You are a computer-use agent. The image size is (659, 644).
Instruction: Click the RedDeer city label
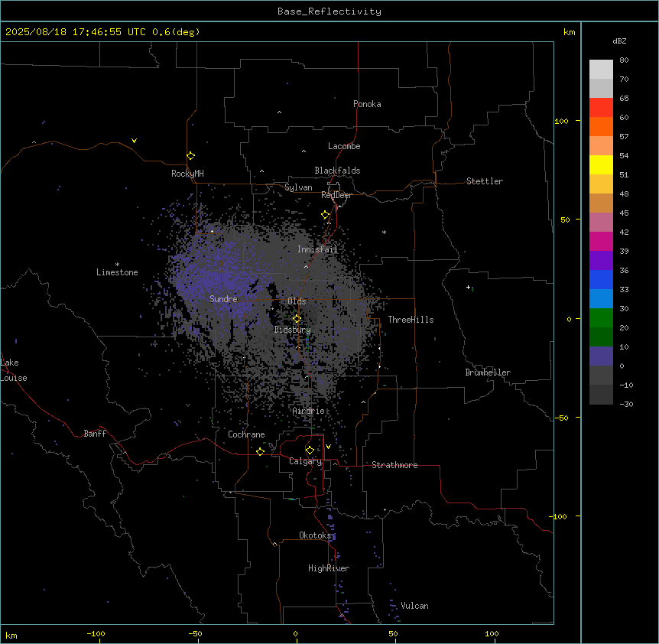tap(336, 195)
